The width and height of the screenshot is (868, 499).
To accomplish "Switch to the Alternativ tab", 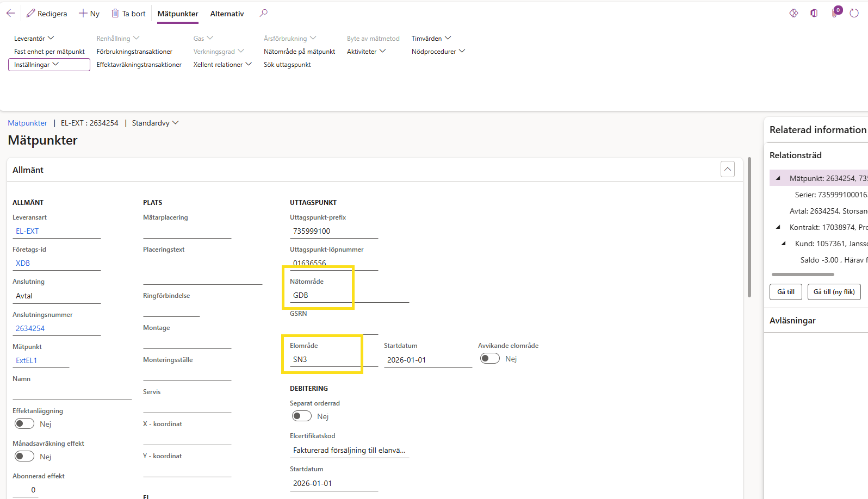I will pos(227,14).
